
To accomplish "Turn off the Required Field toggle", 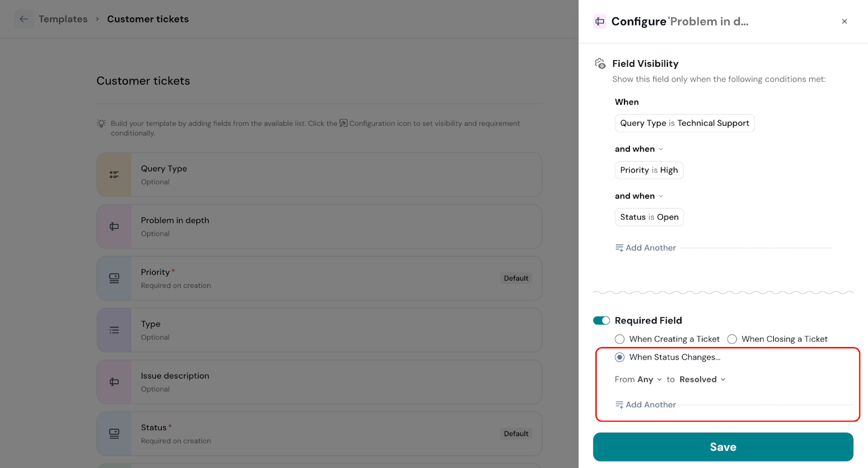I will pyautogui.click(x=601, y=320).
